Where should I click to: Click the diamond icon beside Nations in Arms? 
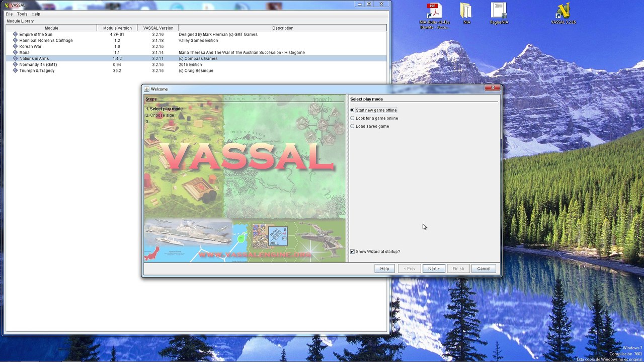[15, 58]
